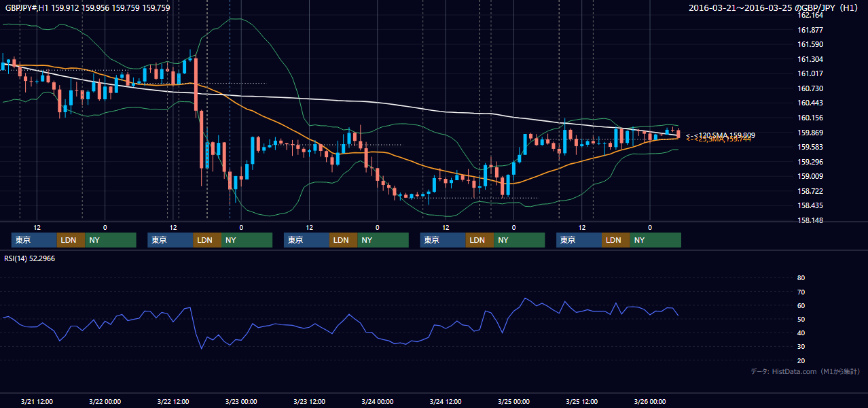868x408 pixels.
Task: Click the 3/24 12:00 time axis label
Action: pos(446,401)
